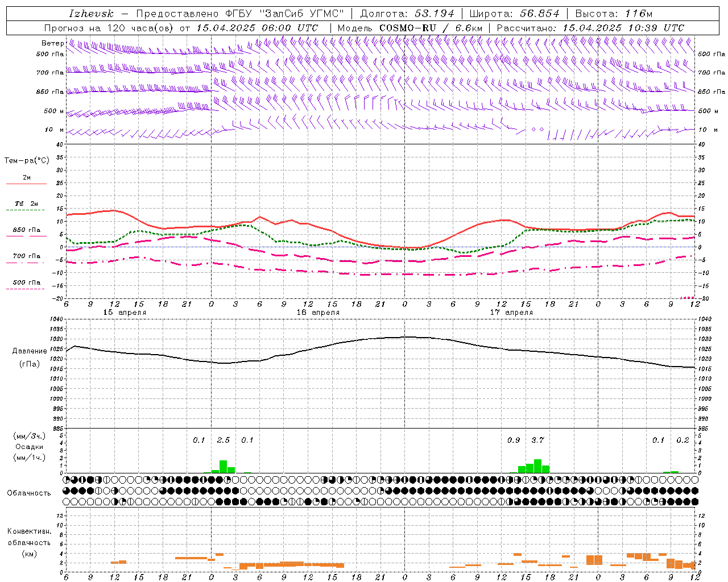This screenshot has width=728, height=582.
Task: Click the 'Модель COSMO-RU / 6.6км' model label
Action: click(x=409, y=28)
